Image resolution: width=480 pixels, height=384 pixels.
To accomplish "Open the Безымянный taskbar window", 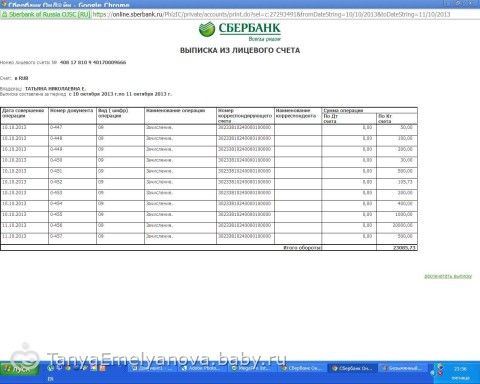I will (403, 368).
